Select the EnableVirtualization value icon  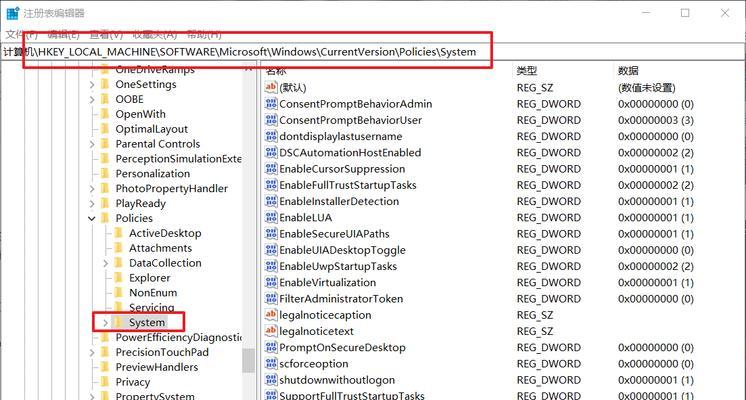pyautogui.click(x=271, y=282)
